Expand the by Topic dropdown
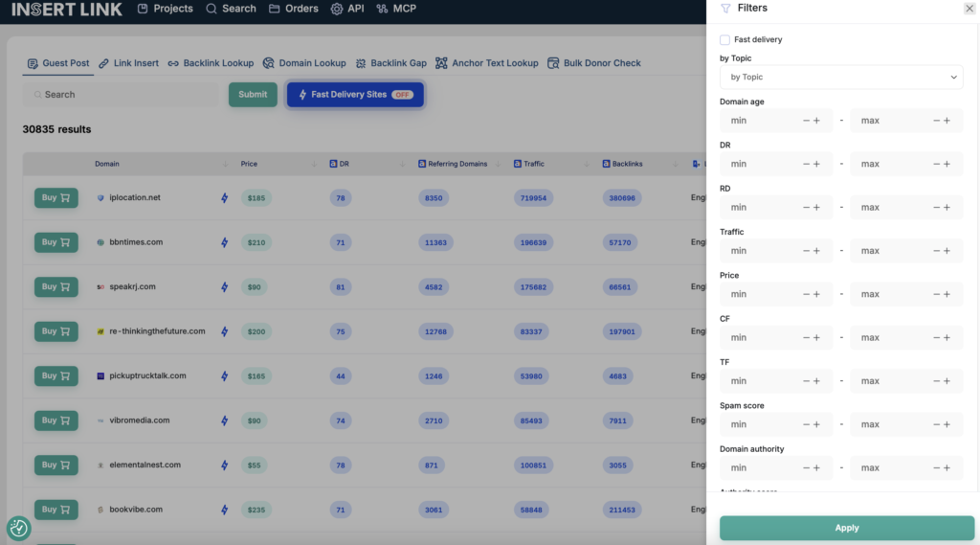 click(841, 77)
